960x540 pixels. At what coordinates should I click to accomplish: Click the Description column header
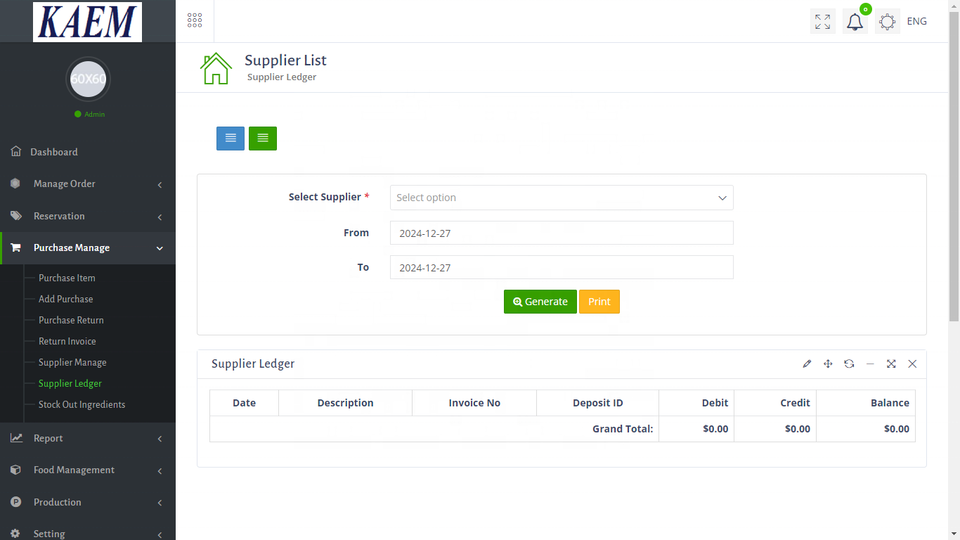coord(345,403)
